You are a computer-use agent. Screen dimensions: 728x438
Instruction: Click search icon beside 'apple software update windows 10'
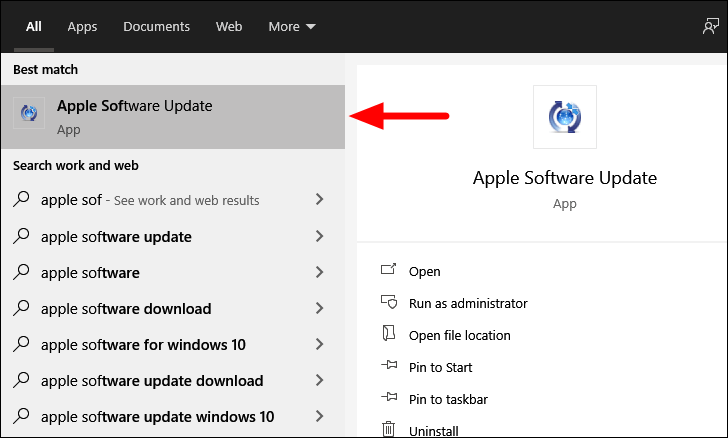(x=21, y=416)
